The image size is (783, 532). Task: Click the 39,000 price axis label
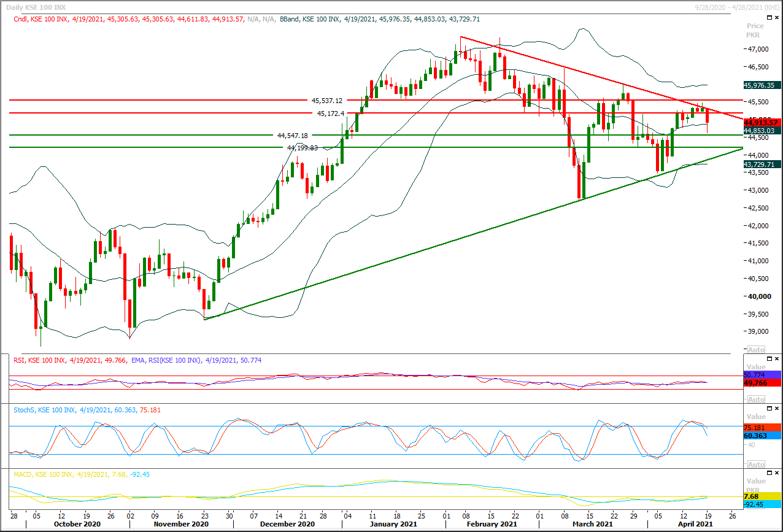pyautogui.click(x=758, y=331)
